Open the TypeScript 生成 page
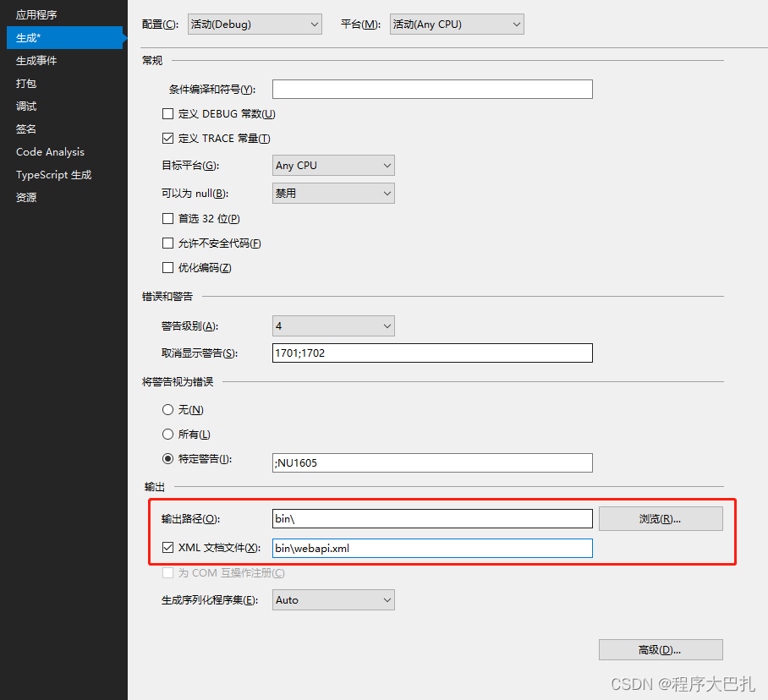 point(53,175)
